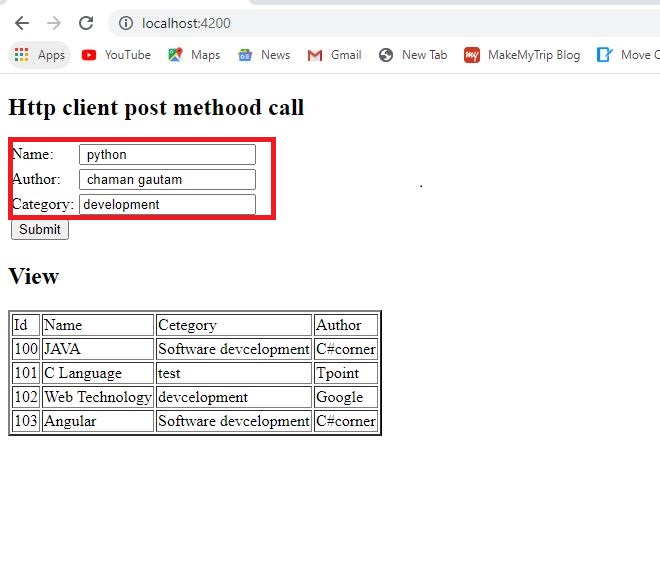Viewport: 660px width, 569px height.
Task: Click the Name: form label
Action: 33,154
